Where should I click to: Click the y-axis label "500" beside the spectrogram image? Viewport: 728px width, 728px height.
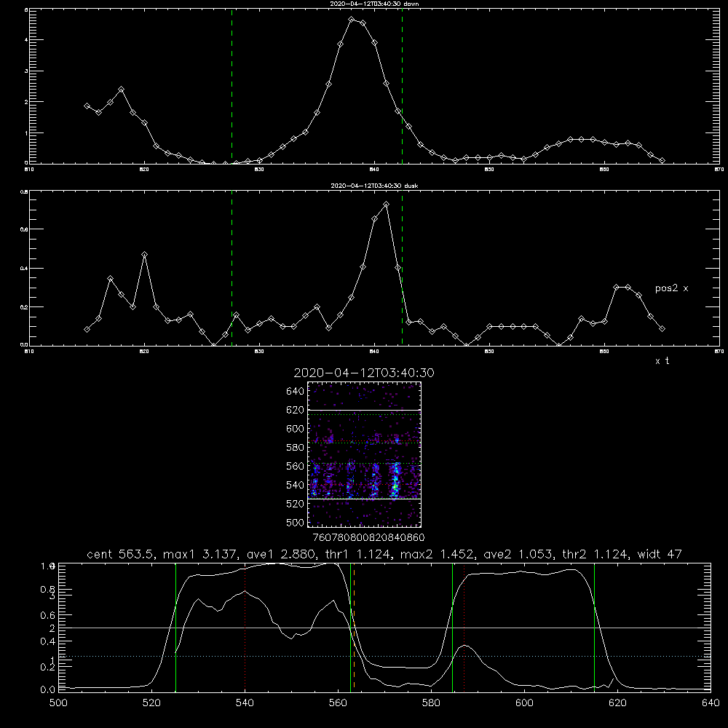(296, 523)
